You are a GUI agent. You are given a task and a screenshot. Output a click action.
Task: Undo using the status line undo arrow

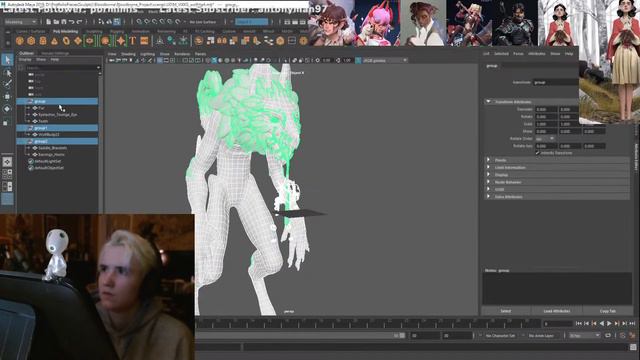[x=71, y=22]
